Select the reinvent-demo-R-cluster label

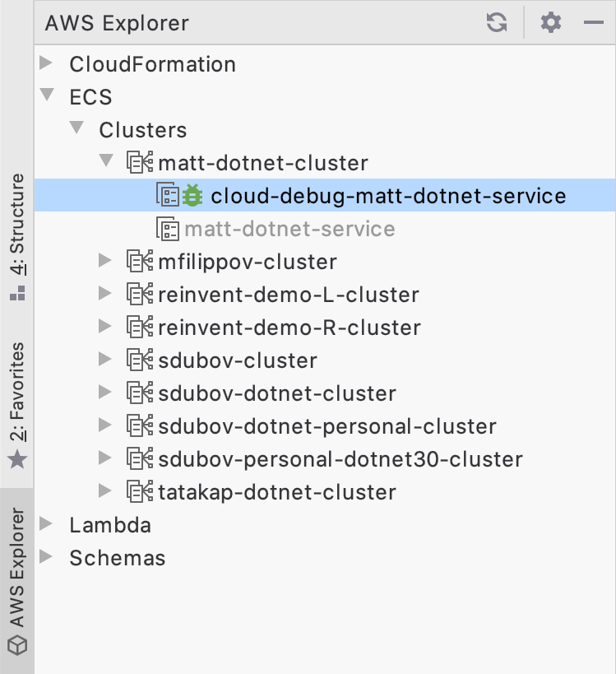[289, 328]
